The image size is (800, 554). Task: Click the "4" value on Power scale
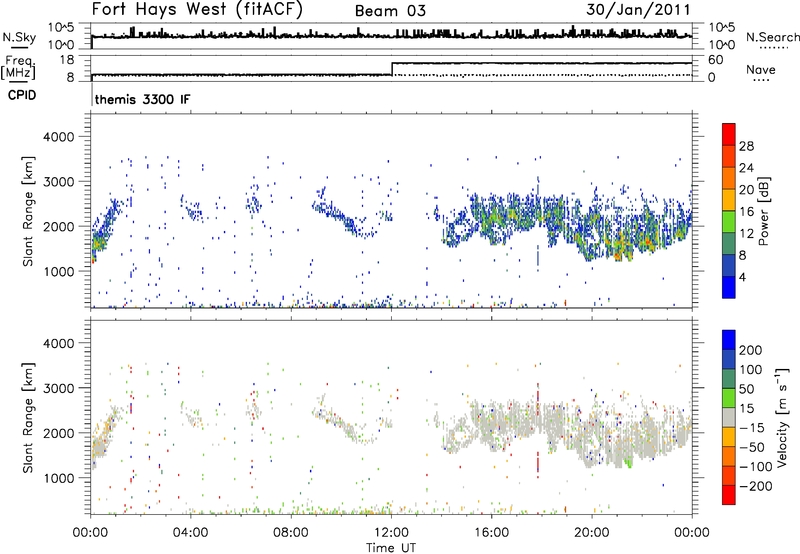tap(742, 278)
